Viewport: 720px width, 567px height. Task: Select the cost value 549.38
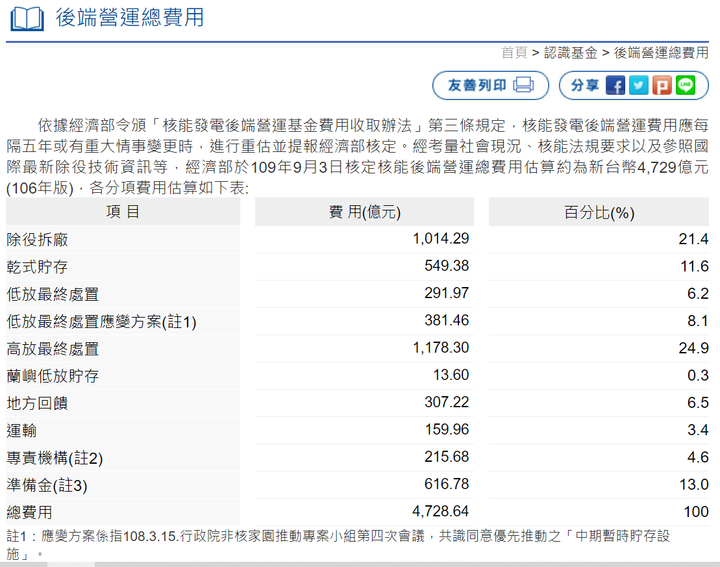pyautogui.click(x=447, y=265)
